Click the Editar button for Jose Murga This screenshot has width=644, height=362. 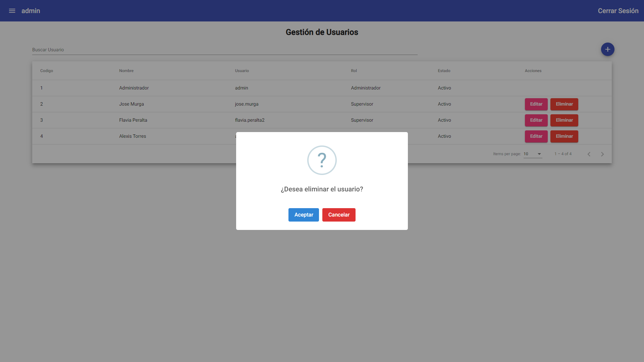point(536,104)
